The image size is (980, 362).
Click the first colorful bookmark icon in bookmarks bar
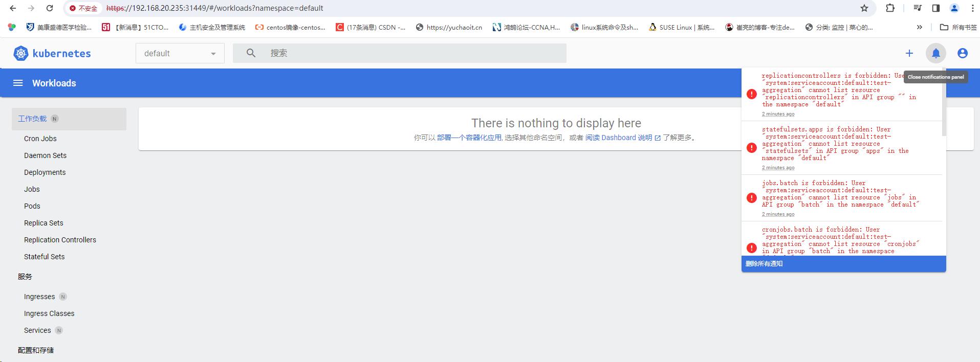[12, 27]
